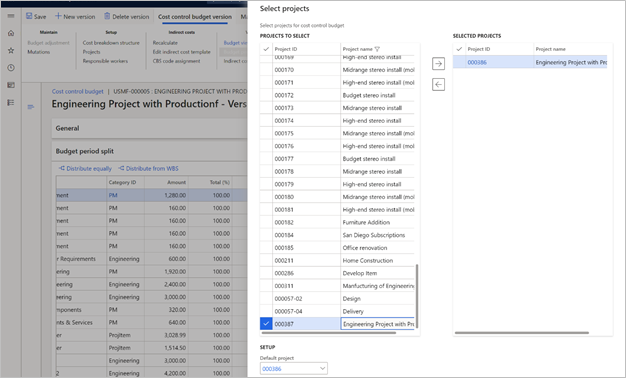Click the Category ID column header

[x=122, y=182]
